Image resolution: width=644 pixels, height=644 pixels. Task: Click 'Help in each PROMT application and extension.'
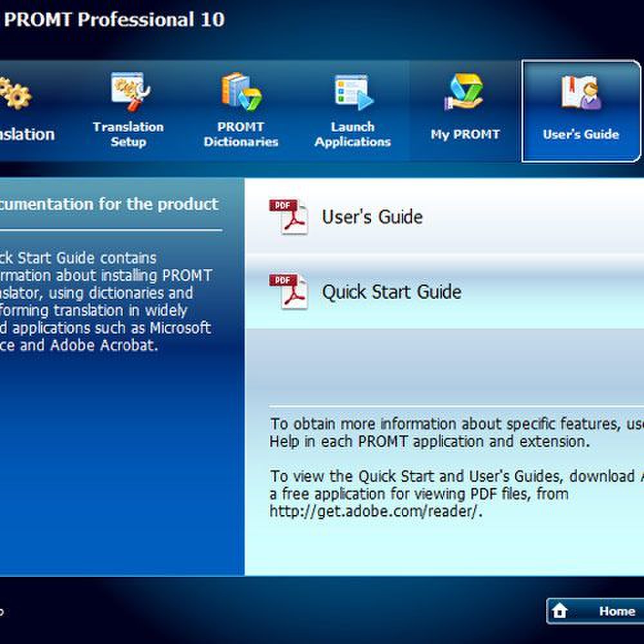pyautogui.click(x=430, y=442)
